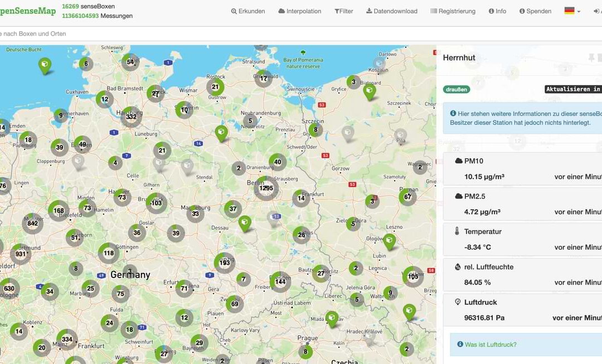602x364 pixels.
Task: Open the Rostock cluster of 21 boxes
Action: 215,87
